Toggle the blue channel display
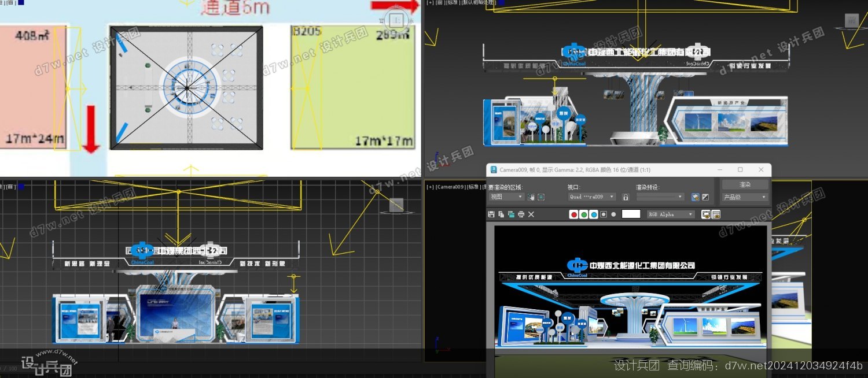 (x=594, y=214)
